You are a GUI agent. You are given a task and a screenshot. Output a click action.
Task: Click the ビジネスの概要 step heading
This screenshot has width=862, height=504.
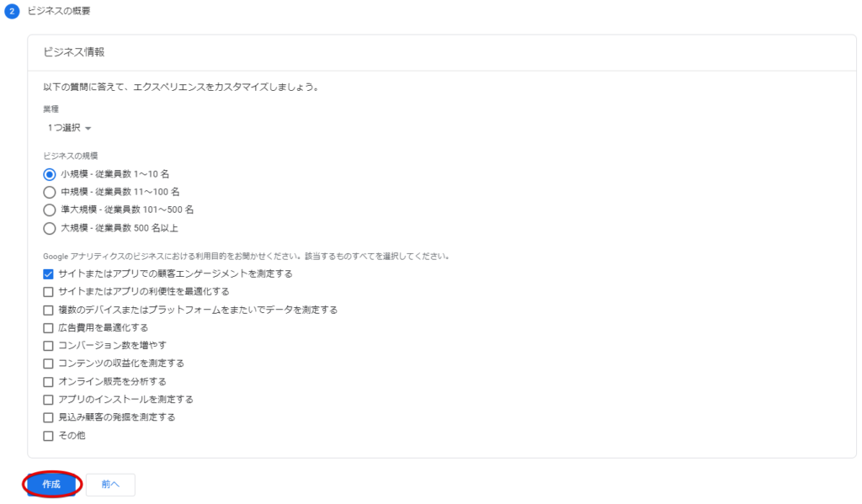tap(59, 11)
